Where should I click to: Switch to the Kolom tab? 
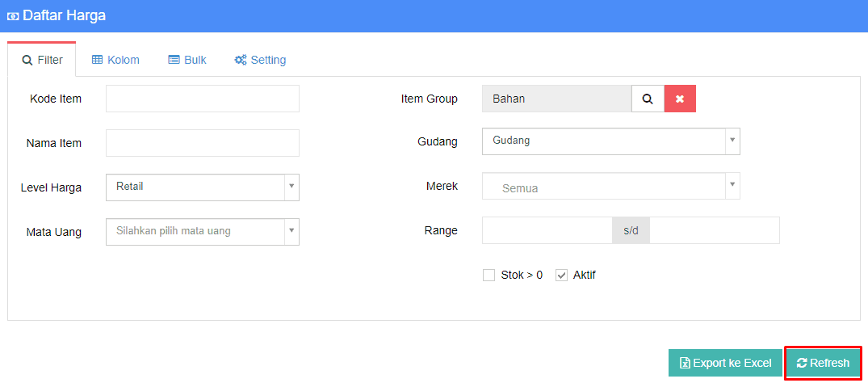(x=115, y=60)
